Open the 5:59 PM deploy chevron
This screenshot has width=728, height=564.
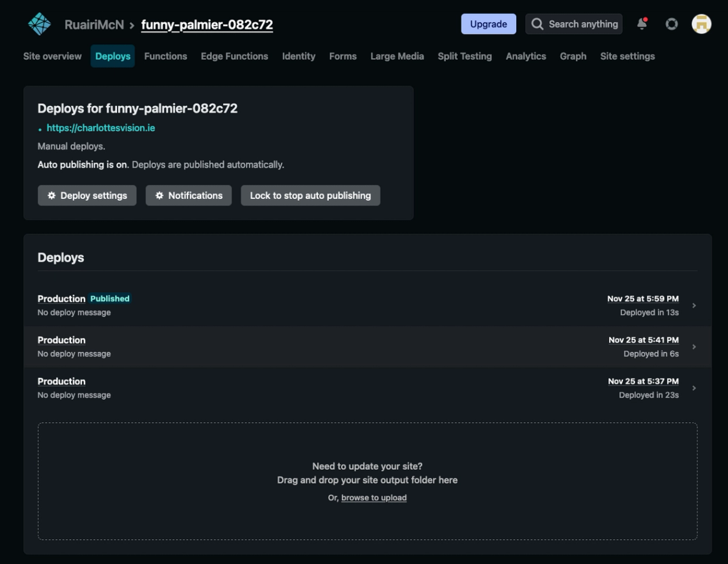coord(694,306)
